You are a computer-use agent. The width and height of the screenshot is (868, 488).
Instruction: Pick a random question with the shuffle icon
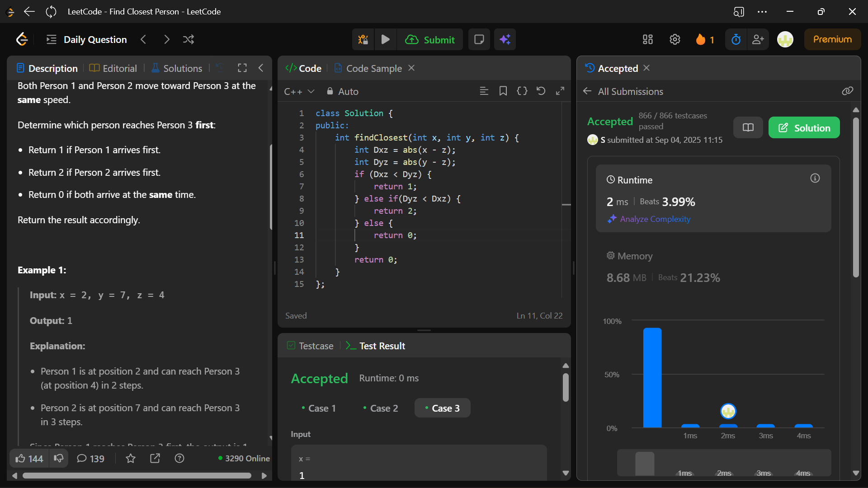click(189, 40)
